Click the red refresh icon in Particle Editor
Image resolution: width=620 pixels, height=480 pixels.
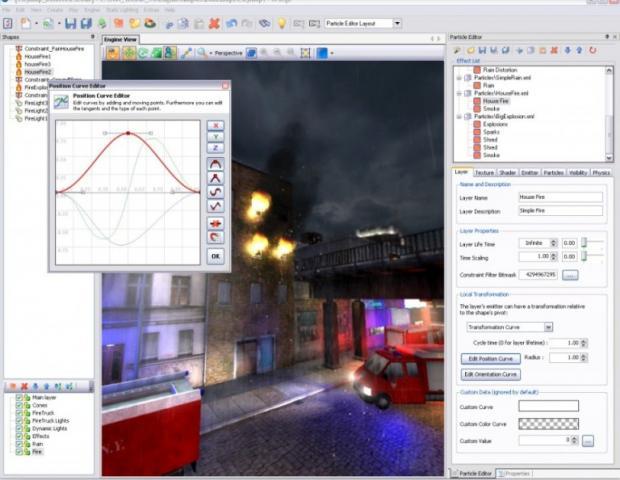(x=592, y=50)
